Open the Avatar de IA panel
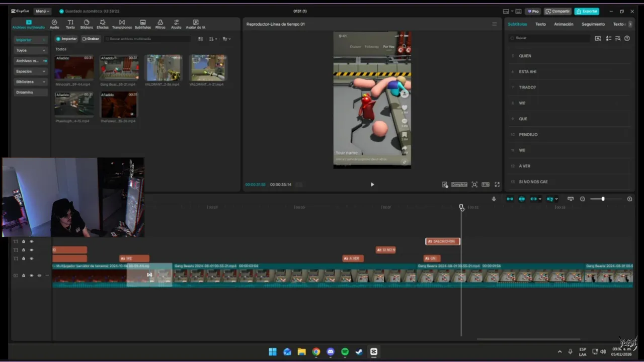The height and width of the screenshot is (362, 644). tap(196, 24)
